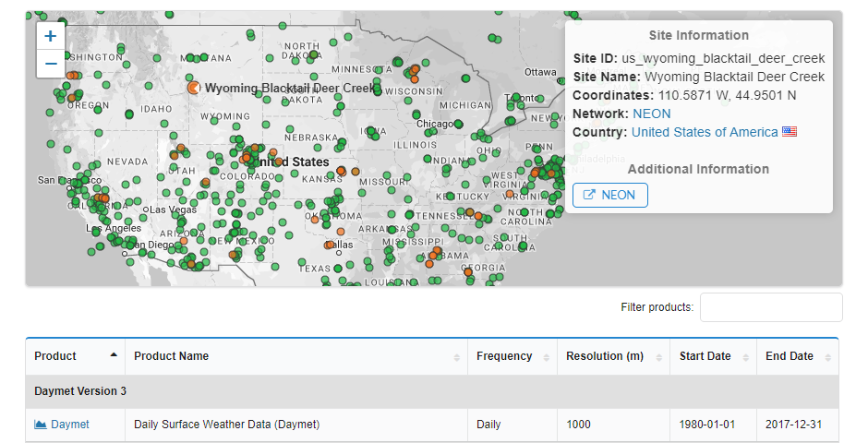Click the NEON additional information button
The width and height of the screenshot is (868, 443).
click(610, 196)
